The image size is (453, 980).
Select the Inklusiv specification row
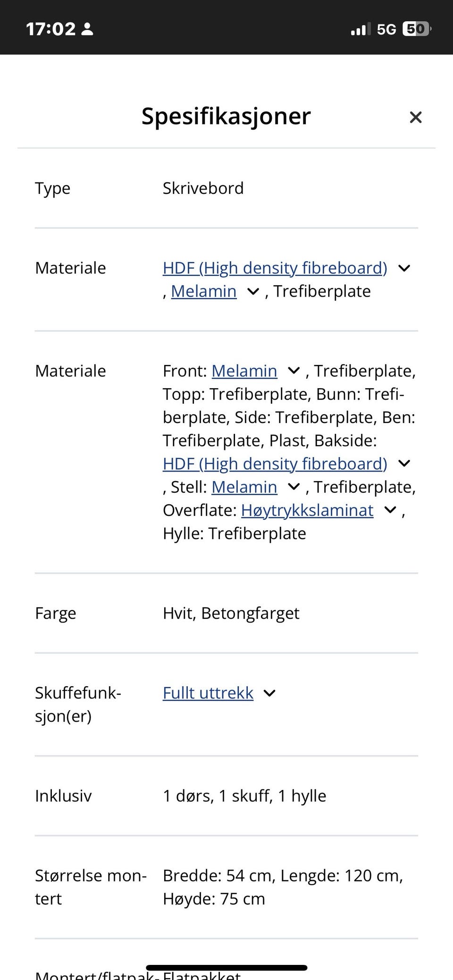(244, 796)
